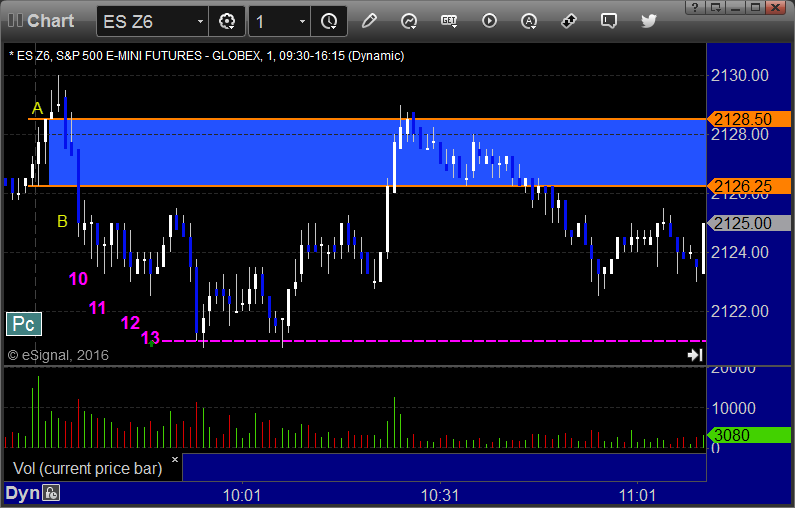Image resolution: width=795 pixels, height=508 pixels.
Task: Click the yellow A annotation label
Action: pos(37,108)
